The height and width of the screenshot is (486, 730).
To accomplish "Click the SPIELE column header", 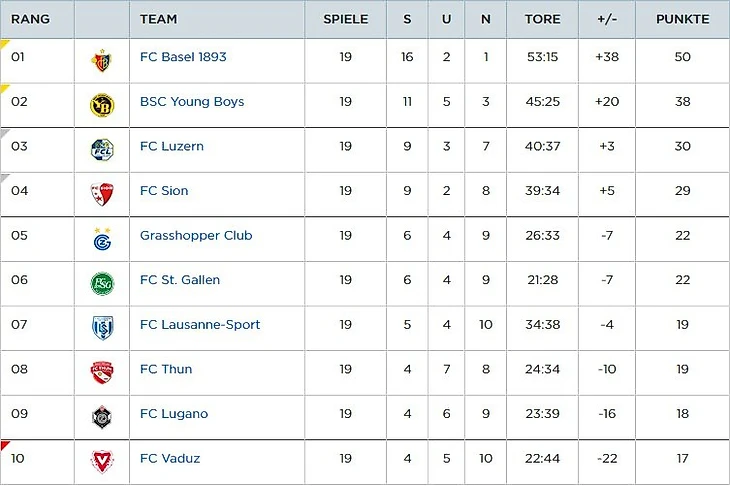I will pos(345,19).
